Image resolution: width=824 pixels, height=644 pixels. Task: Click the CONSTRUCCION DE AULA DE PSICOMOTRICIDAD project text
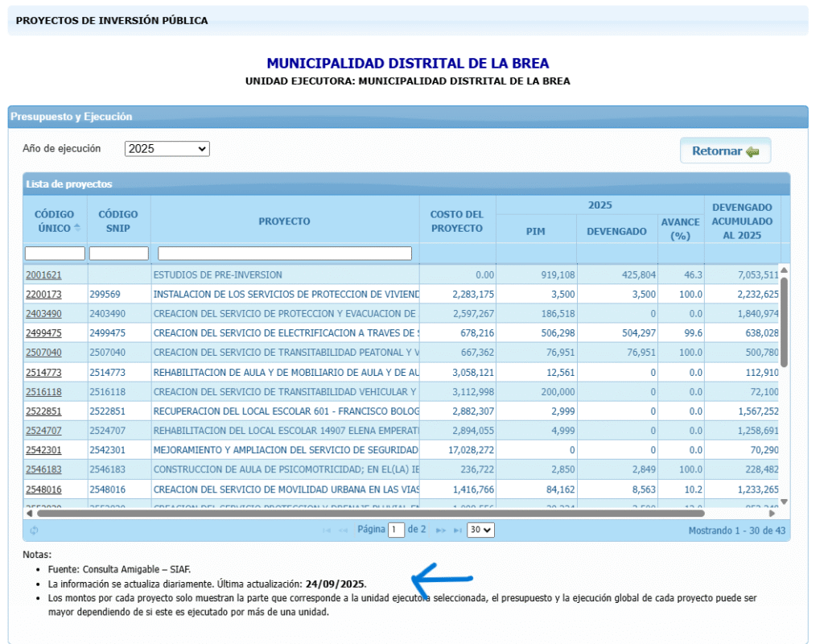[286, 469]
